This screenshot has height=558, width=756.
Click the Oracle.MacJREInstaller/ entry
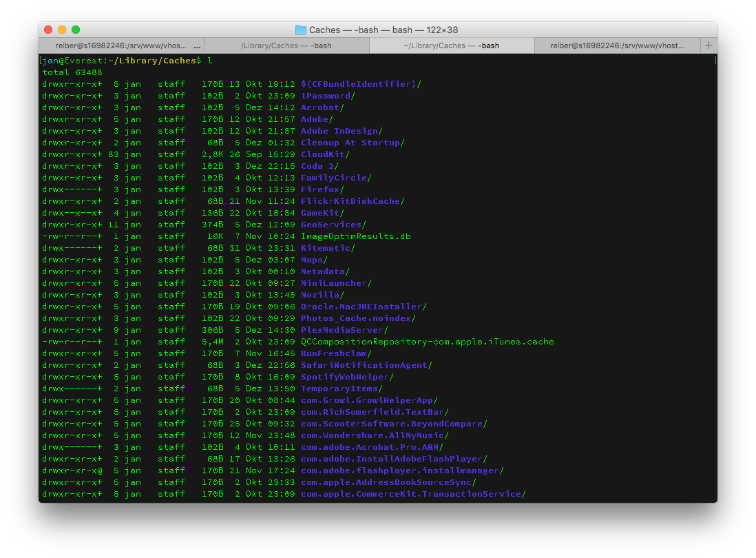tap(364, 307)
